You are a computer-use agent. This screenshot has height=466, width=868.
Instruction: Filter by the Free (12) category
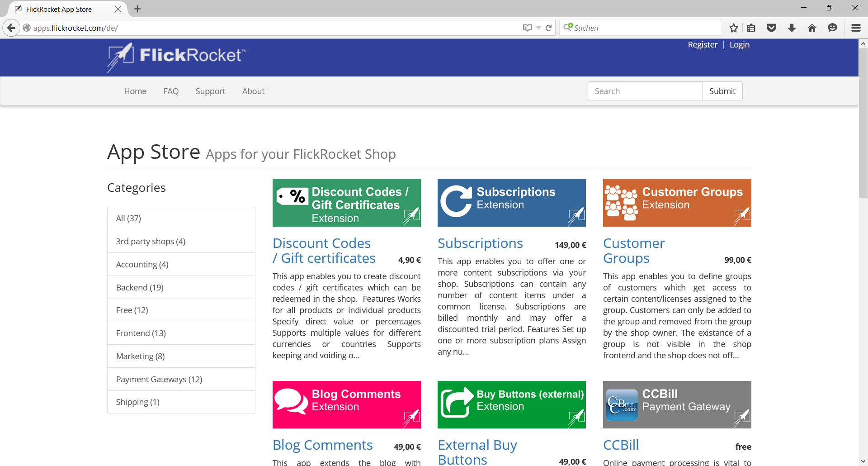coord(132,310)
